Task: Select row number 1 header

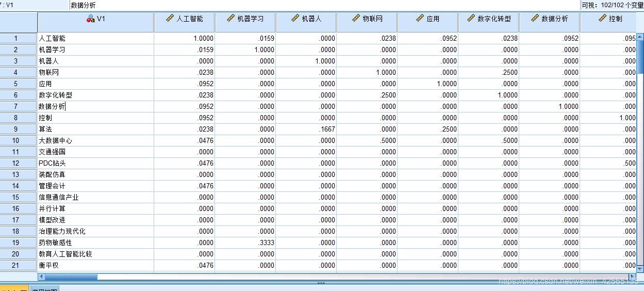Action: [19, 38]
